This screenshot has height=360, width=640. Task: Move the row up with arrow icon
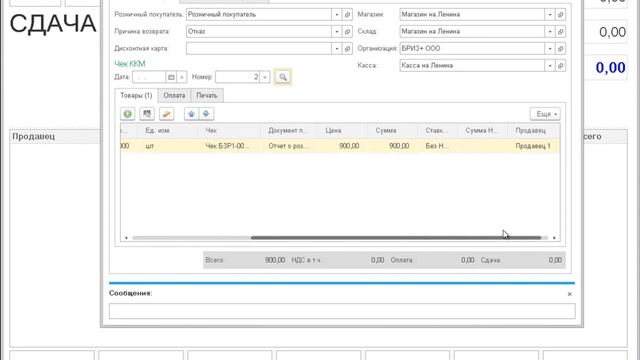coord(191,114)
